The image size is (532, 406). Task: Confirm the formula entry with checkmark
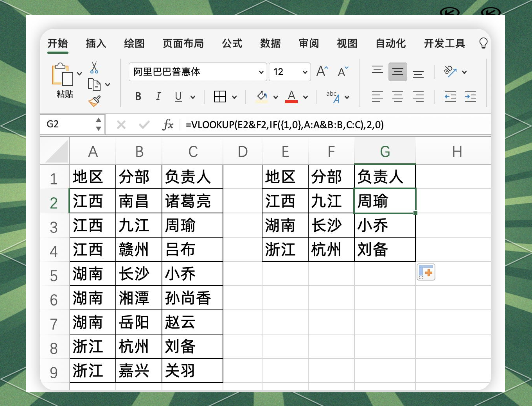tap(144, 125)
